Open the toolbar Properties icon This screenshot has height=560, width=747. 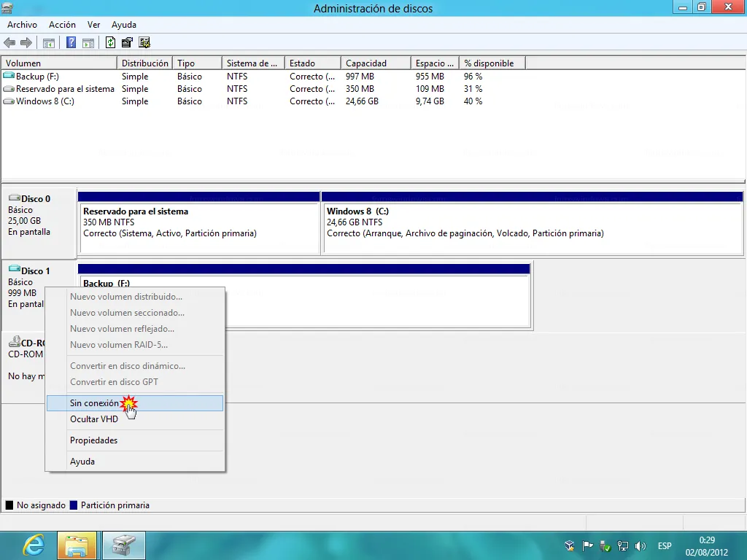point(127,42)
